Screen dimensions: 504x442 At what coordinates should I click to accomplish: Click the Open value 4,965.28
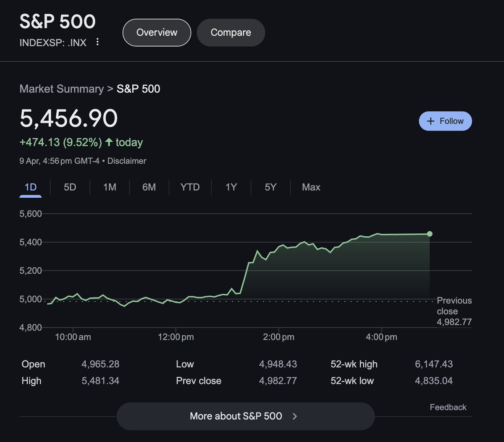(x=100, y=364)
